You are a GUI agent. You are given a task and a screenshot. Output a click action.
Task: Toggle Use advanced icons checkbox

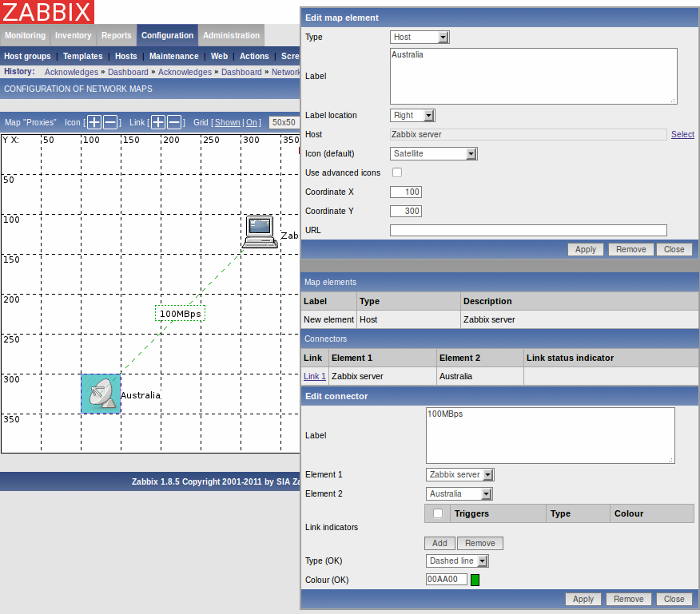397,172
